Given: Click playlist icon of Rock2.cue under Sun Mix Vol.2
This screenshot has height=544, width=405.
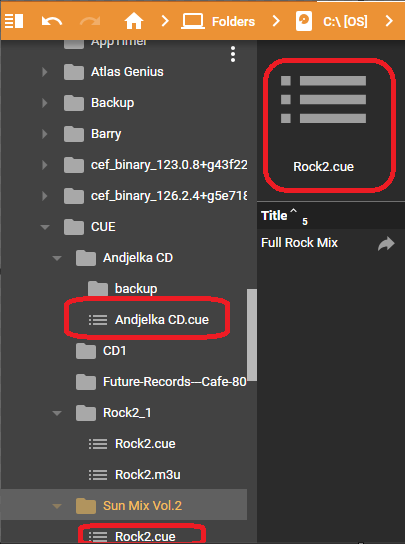Looking at the screenshot, I should click(98, 537).
